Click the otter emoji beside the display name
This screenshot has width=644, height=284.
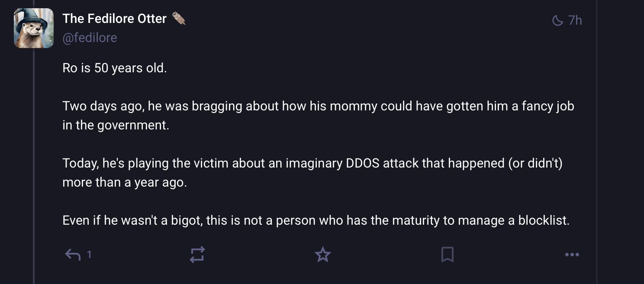[x=179, y=19]
